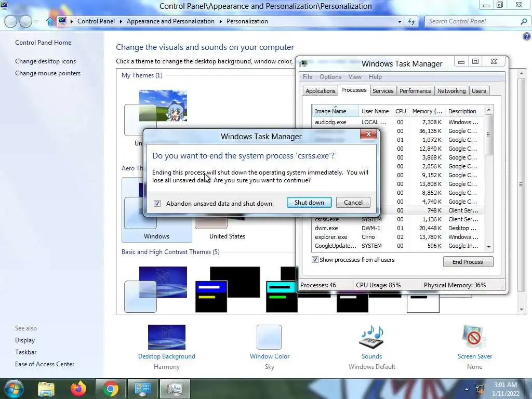
Task: Select the first basic theme thumbnail
Action: [x=156, y=289]
